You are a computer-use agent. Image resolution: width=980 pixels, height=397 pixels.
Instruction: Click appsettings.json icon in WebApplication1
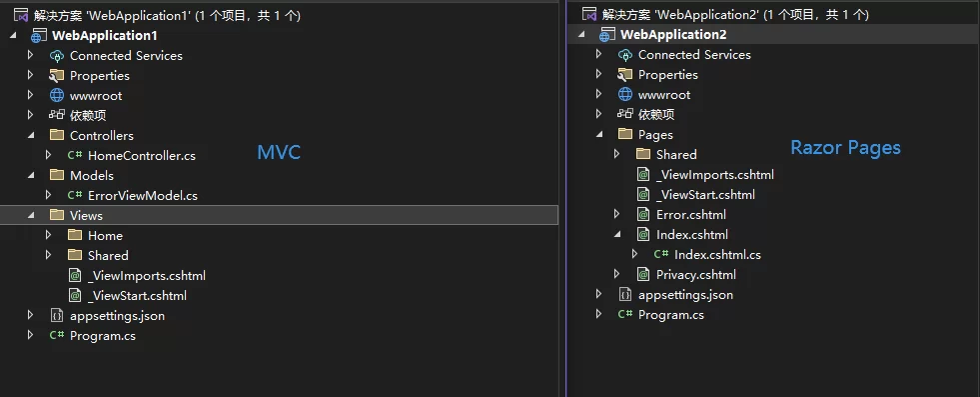tap(57, 316)
